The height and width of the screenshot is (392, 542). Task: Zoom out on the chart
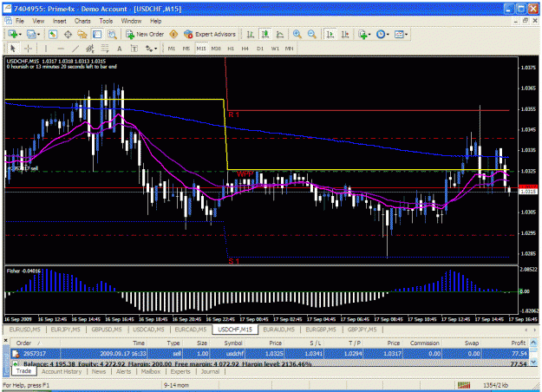point(312,34)
